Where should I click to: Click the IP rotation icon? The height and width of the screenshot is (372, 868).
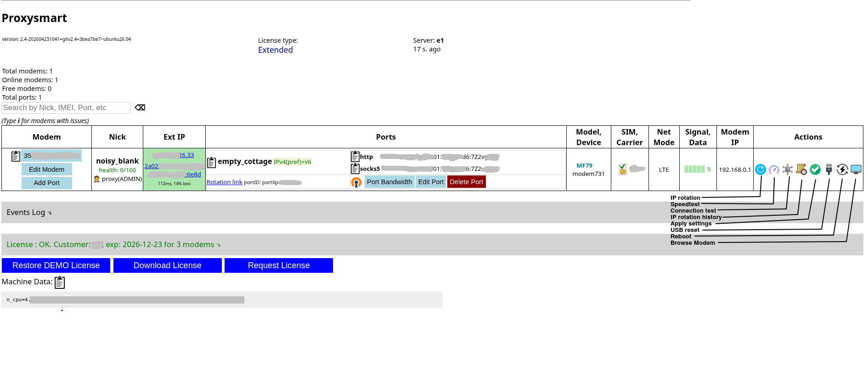(x=760, y=169)
